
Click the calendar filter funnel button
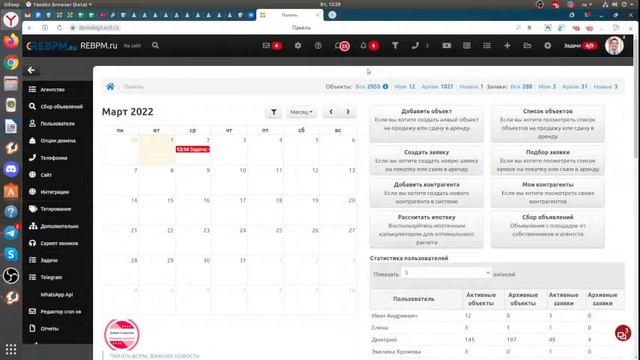pos(273,112)
